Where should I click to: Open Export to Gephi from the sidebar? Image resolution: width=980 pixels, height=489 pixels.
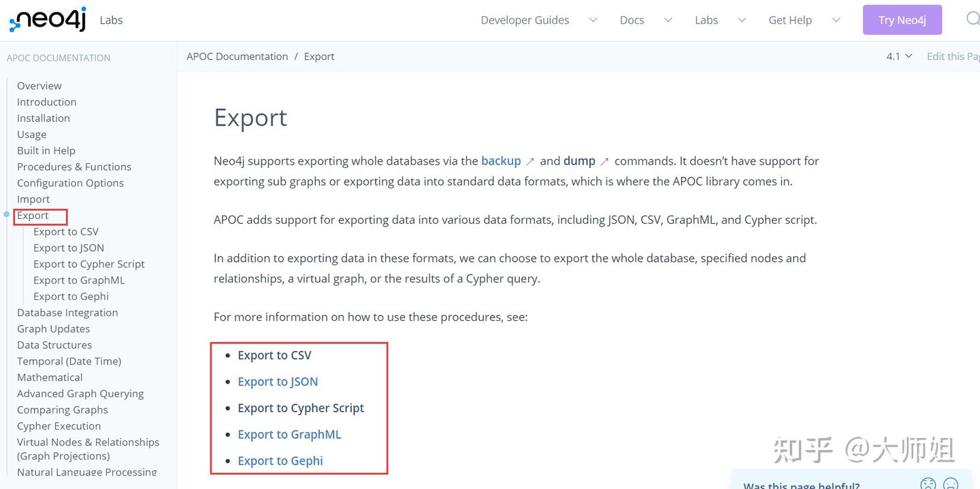[71, 296]
